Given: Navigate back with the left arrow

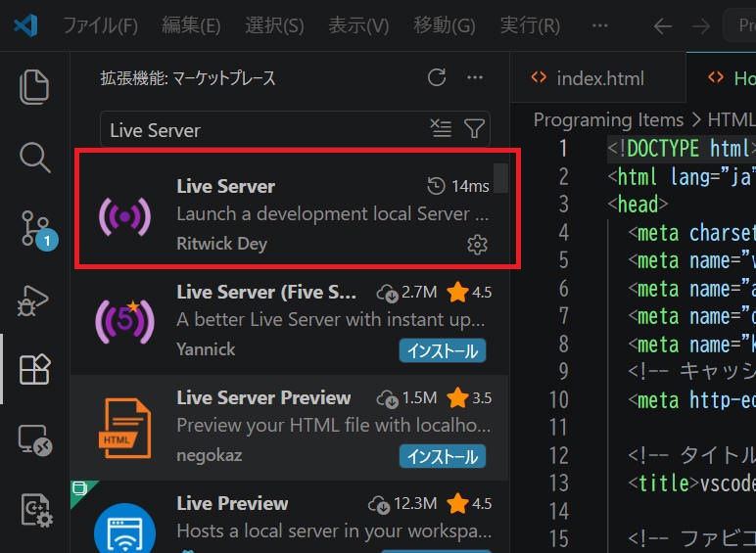Looking at the screenshot, I should tap(663, 26).
